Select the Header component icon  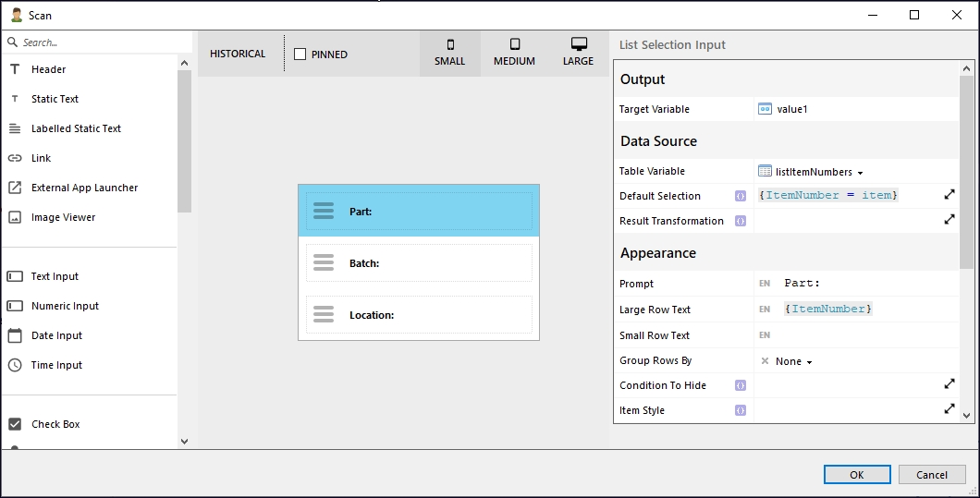point(15,69)
